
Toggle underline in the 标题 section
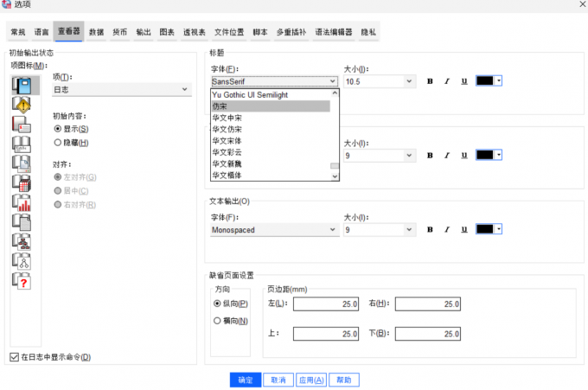464,81
